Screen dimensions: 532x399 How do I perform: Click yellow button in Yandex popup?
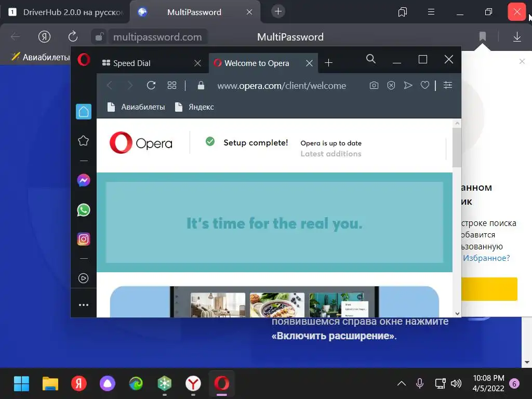(489, 289)
